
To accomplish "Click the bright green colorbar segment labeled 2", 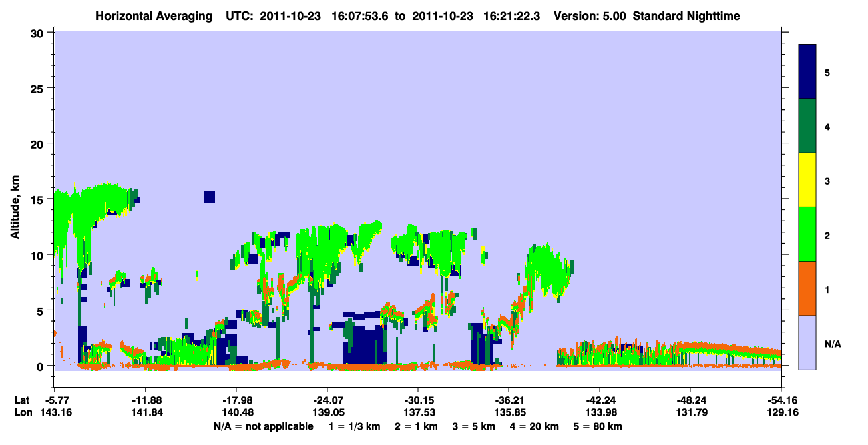I will [x=807, y=234].
